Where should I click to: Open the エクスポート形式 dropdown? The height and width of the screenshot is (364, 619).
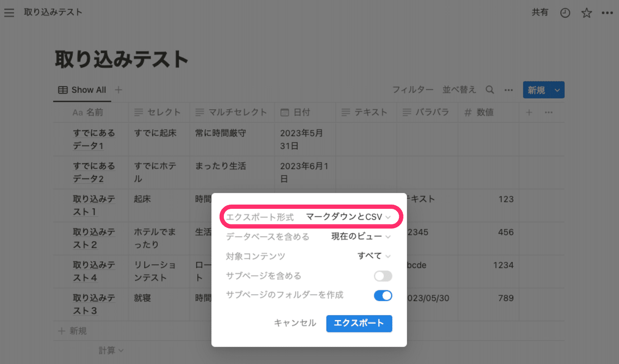[347, 217]
